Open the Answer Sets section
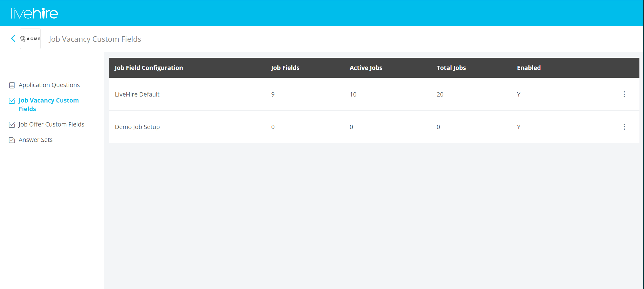Screen dimensions: 644x289 pos(35,140)
